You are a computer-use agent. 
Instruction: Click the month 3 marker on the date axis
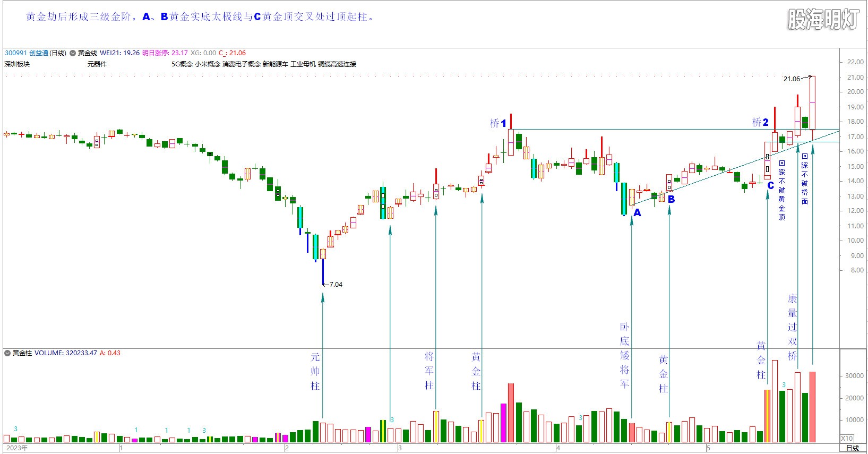pos(400,448)
